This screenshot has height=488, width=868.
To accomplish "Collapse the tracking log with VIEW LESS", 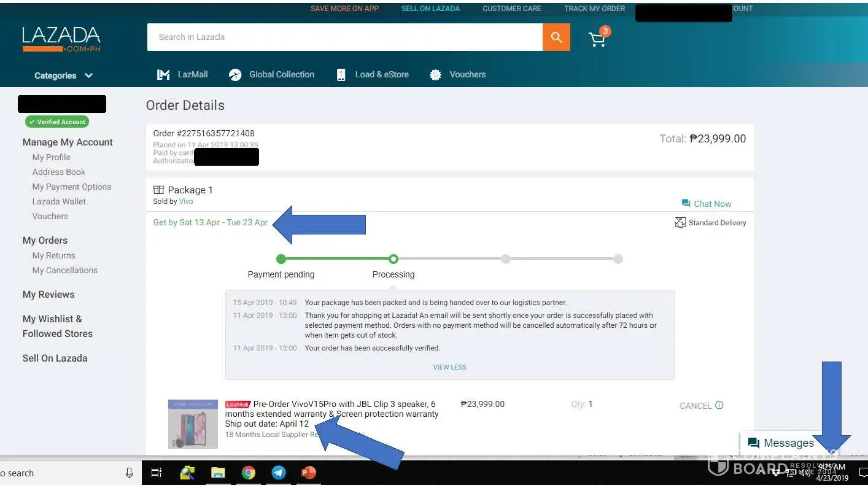I will point(450,367).
